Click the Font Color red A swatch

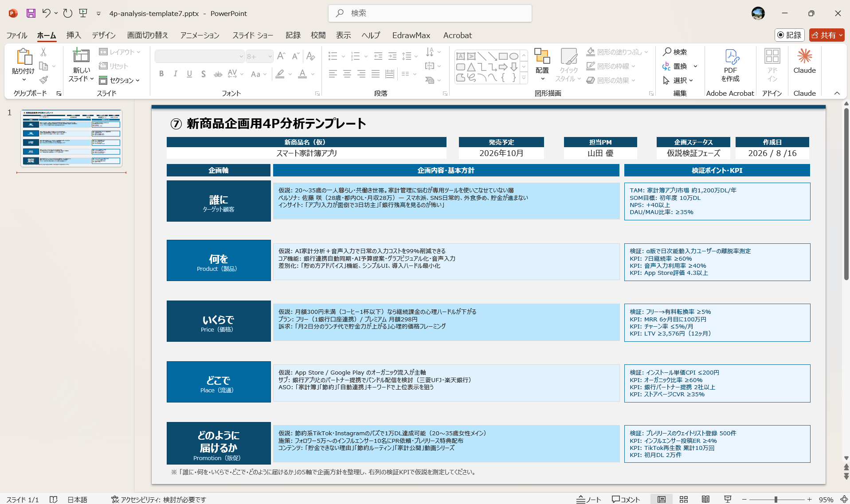(302, 74)
